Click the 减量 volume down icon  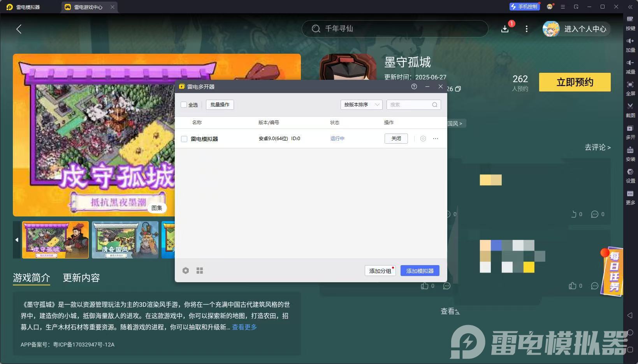click(630, 67)
